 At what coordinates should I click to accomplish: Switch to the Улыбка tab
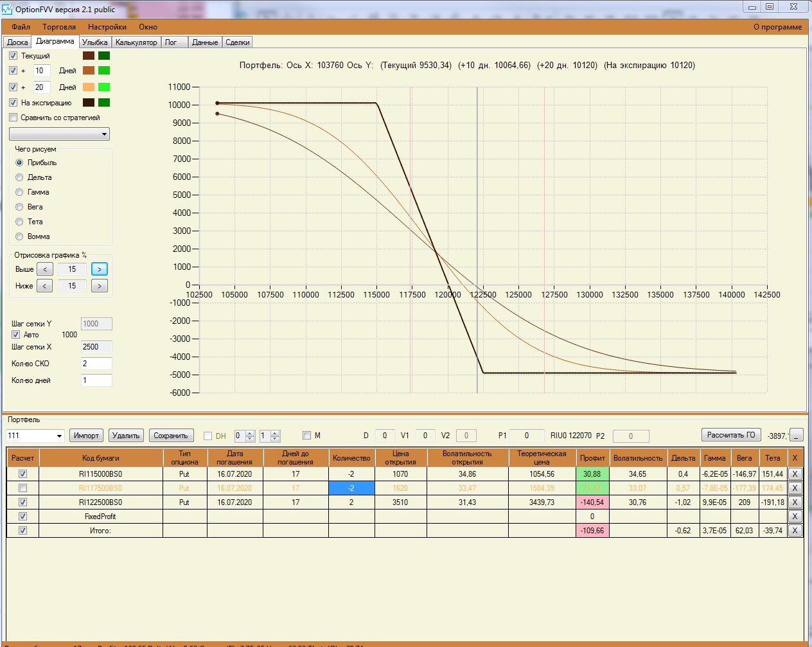[95, 42]
